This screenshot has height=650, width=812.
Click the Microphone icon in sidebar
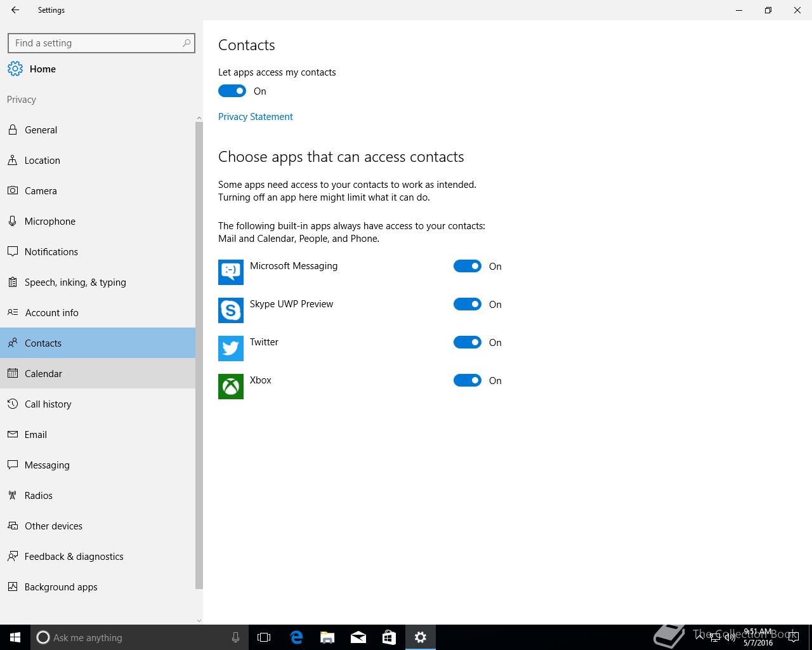(x=13, y=221)
